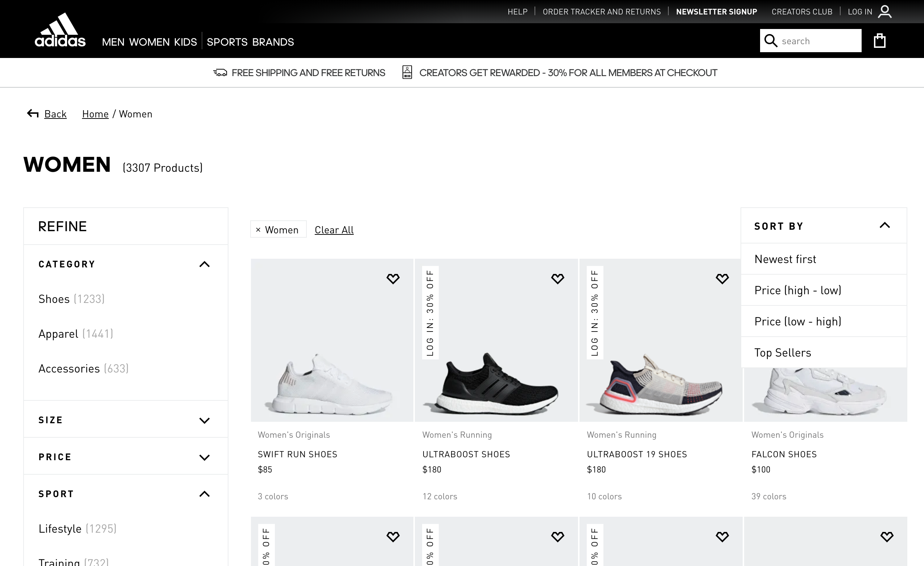The width and height of the screenshot is (924, 566).
Task: Click Clear All filters
Action: pos(334,230)
